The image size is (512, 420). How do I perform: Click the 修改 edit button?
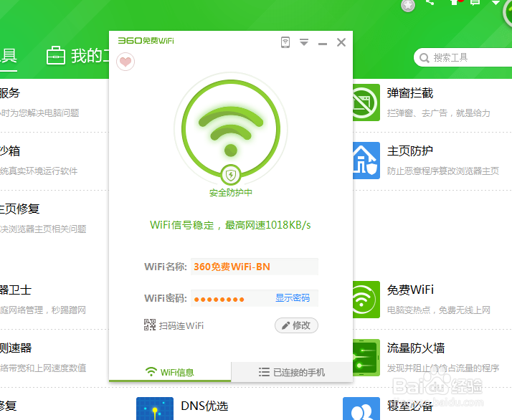click(296, 325)
